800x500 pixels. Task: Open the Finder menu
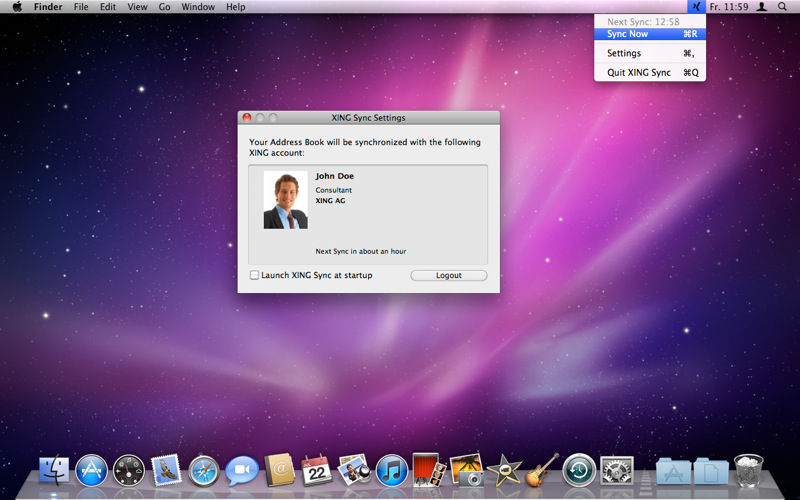(48, 7)
